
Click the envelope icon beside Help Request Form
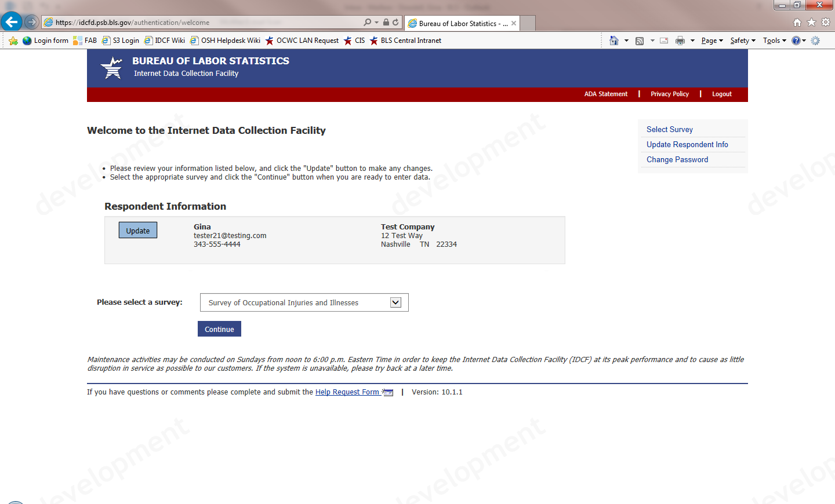[x=387, y=392]
